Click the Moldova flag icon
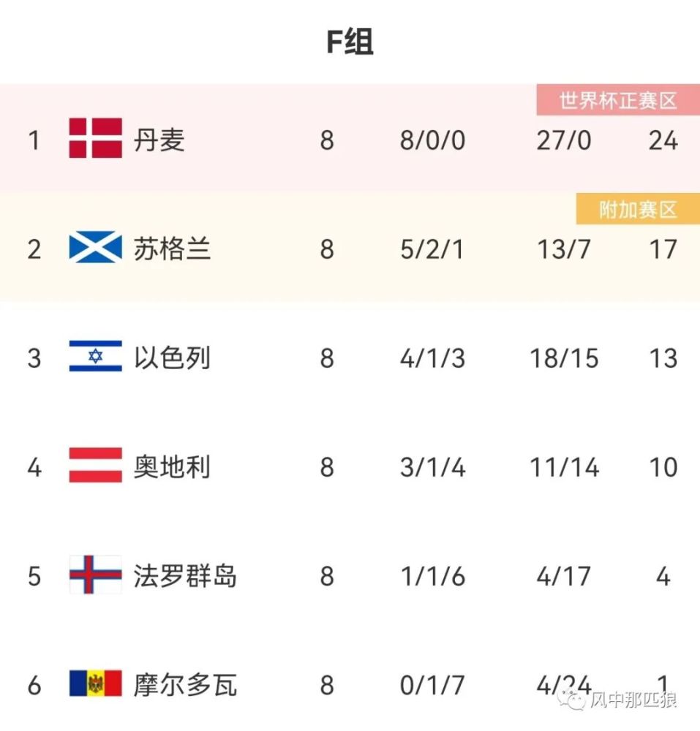 (x=95, y=684)
